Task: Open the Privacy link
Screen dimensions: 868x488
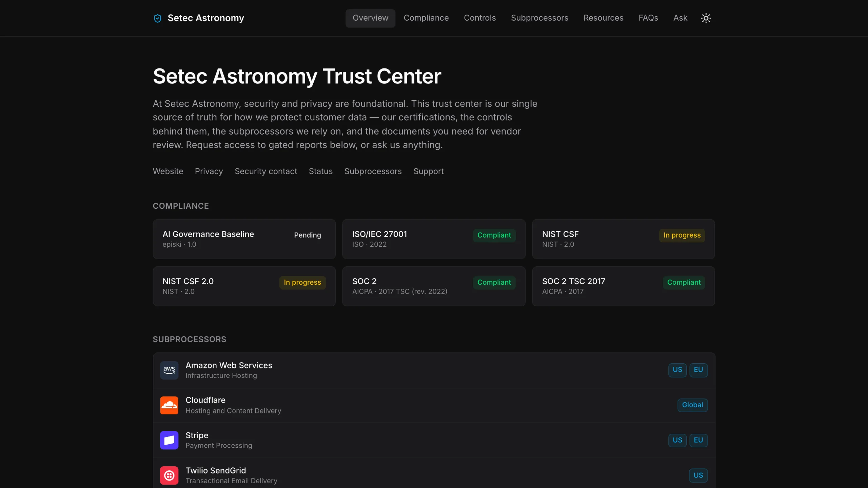Action: point(209,171)
